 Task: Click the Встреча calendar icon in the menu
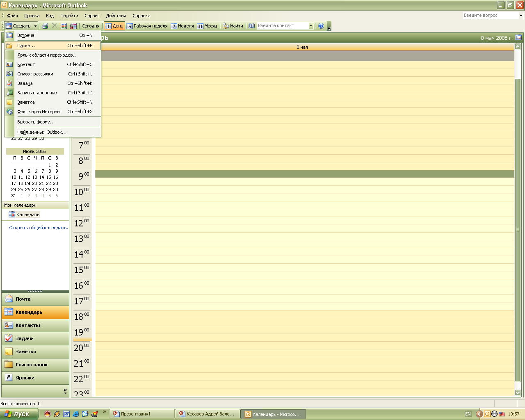(x=9, y=35)
